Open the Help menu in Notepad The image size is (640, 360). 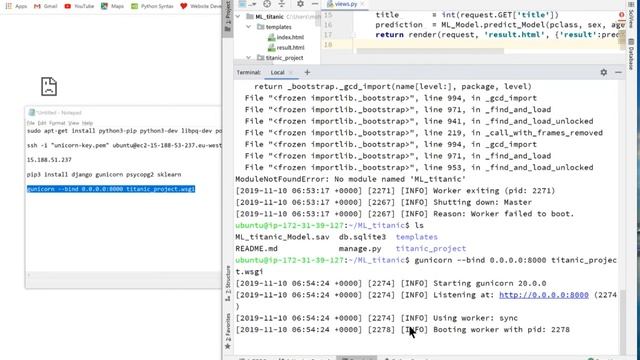coord(87,123)
